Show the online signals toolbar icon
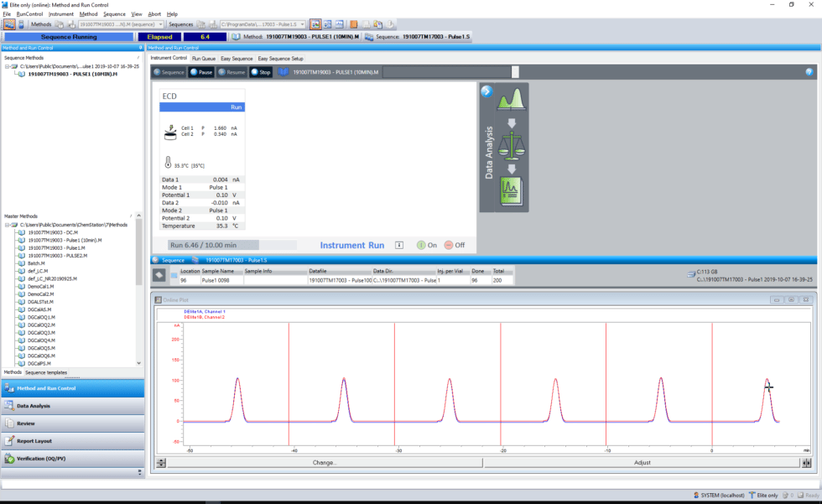The width and height of the screenshot is (822, 504). click(x=340, y=24)
